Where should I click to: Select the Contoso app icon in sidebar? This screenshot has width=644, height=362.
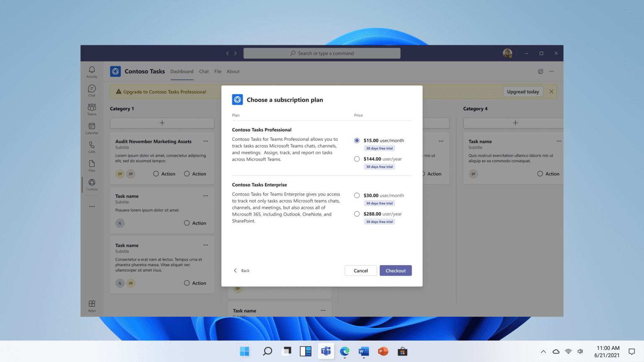91,183
